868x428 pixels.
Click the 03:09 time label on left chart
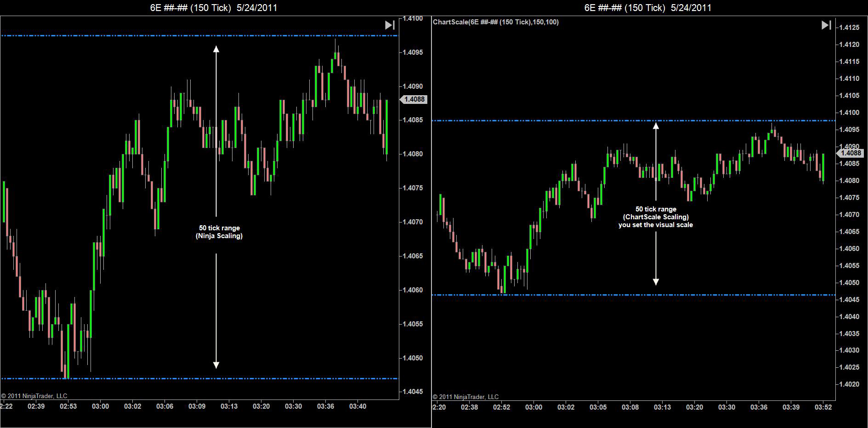pyautogui.click(x=197, y=406)
